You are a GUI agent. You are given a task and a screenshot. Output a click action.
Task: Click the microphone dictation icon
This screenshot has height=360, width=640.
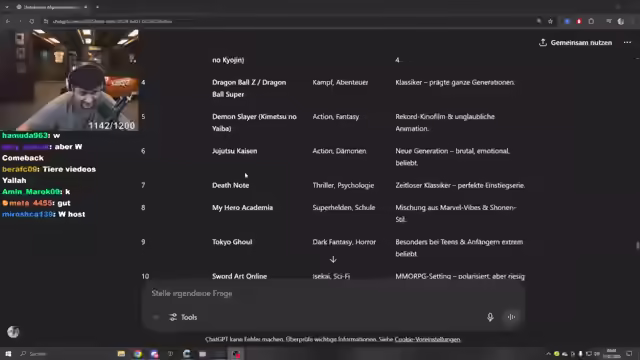(x=490, y=317)
